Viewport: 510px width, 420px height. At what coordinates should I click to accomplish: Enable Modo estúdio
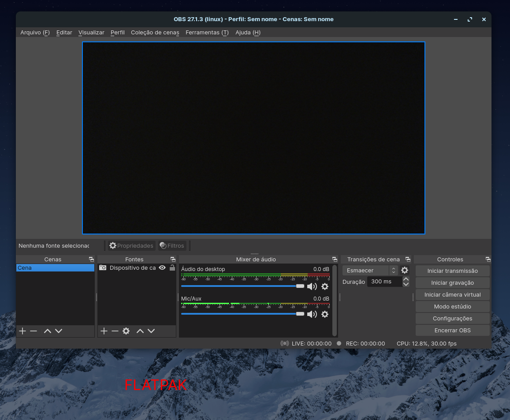coord(452,307)
